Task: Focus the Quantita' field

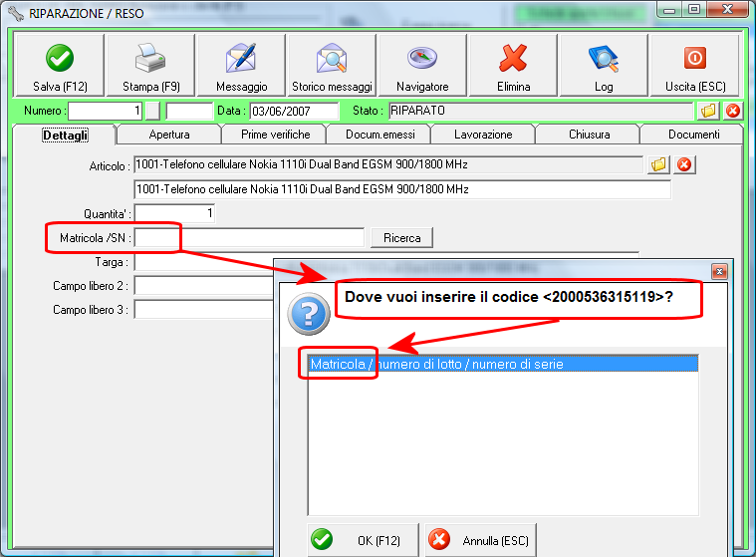Action: [x=174, y=213]
